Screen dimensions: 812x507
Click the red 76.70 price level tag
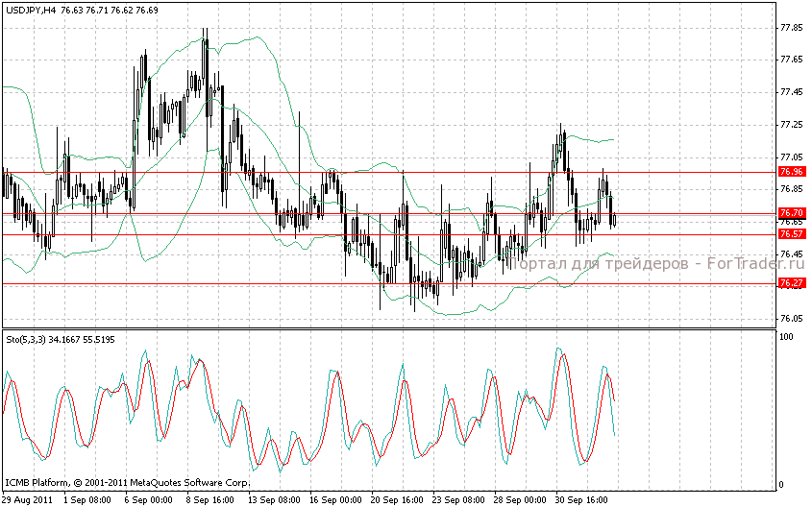[x=792, y=213]
